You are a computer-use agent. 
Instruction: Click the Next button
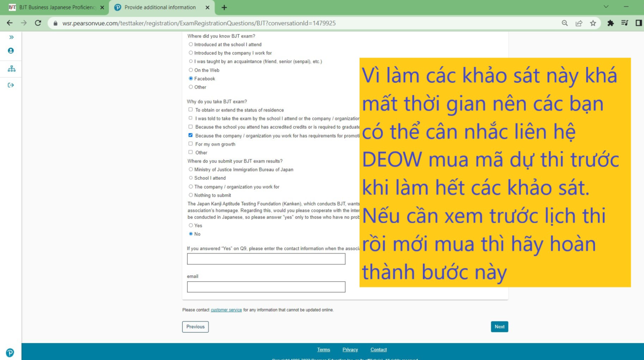[x=499, y=327]
